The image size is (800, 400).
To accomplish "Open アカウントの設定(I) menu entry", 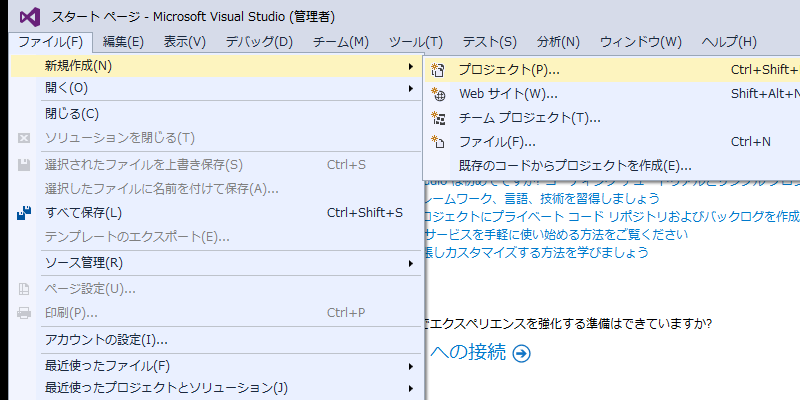I will tap(216, 339).
